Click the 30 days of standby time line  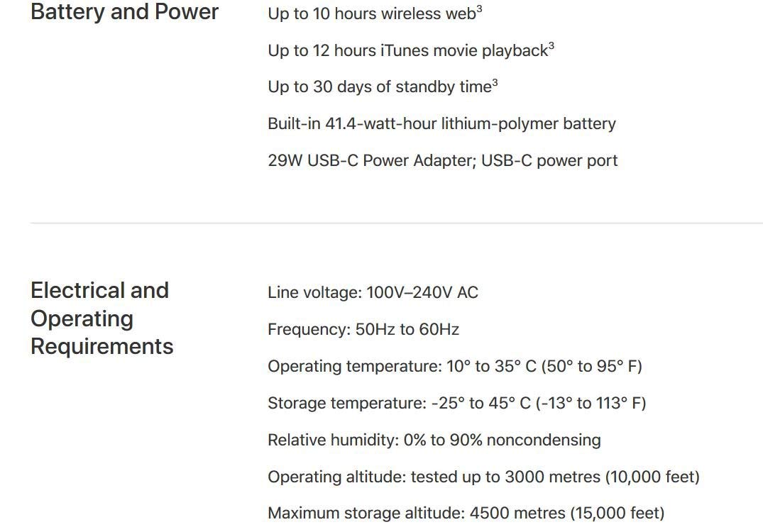[x=380, y=88]
